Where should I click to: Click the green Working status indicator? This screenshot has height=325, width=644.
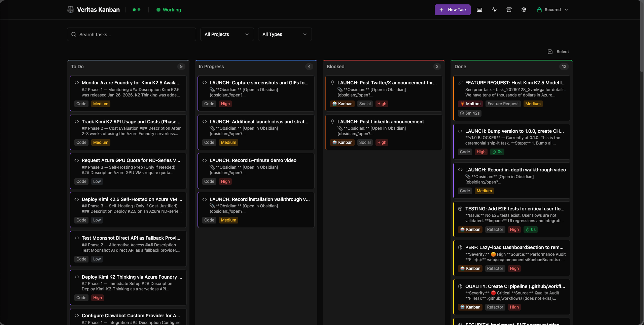click(x=169, y=10)
